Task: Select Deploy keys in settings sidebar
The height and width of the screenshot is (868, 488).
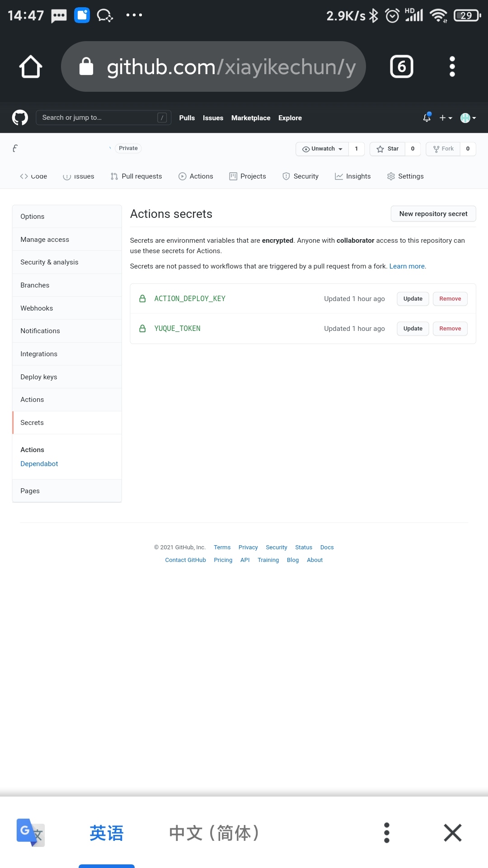Action: click(x=39, y=377)
